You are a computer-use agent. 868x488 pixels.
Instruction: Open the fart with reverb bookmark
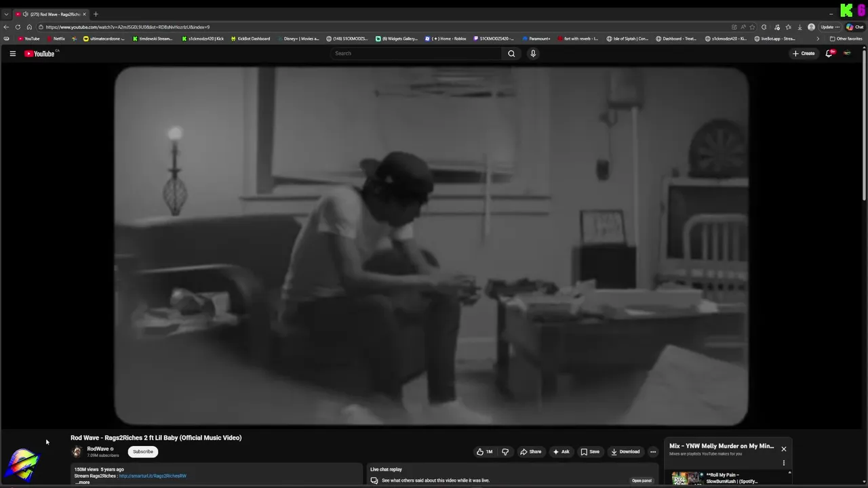[x=577, y=39]
